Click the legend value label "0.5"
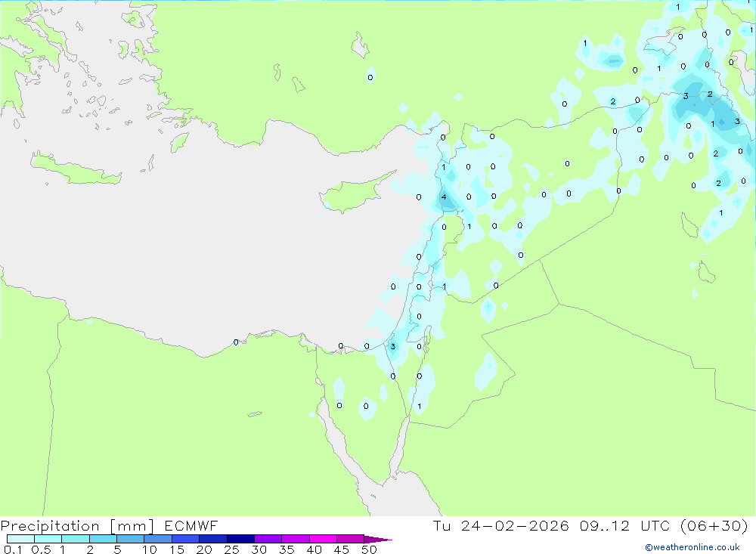The width and height of the screenshot is (756, 554). (x=41, y=549)
